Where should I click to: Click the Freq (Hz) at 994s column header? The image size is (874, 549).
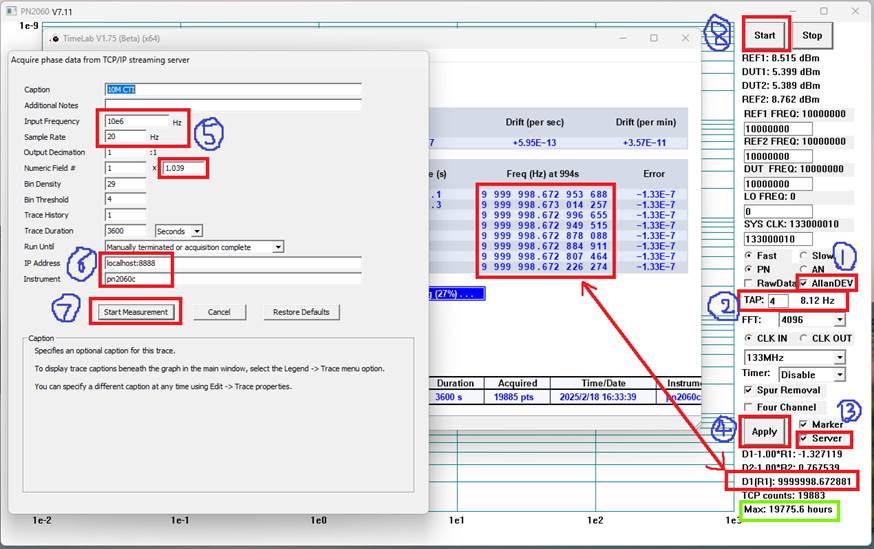(542, 174)
